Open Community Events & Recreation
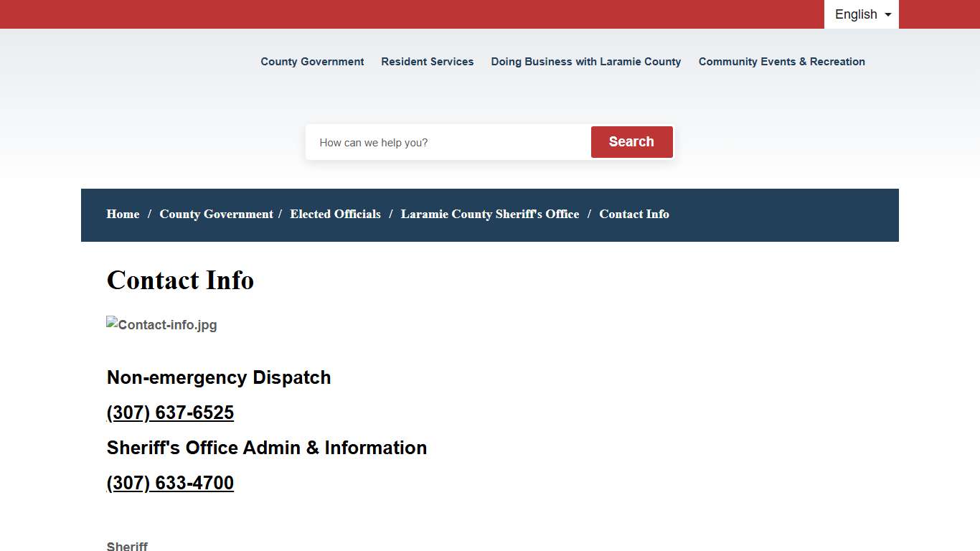Screen dimensions: 980x551 click(x=781, y=62)
